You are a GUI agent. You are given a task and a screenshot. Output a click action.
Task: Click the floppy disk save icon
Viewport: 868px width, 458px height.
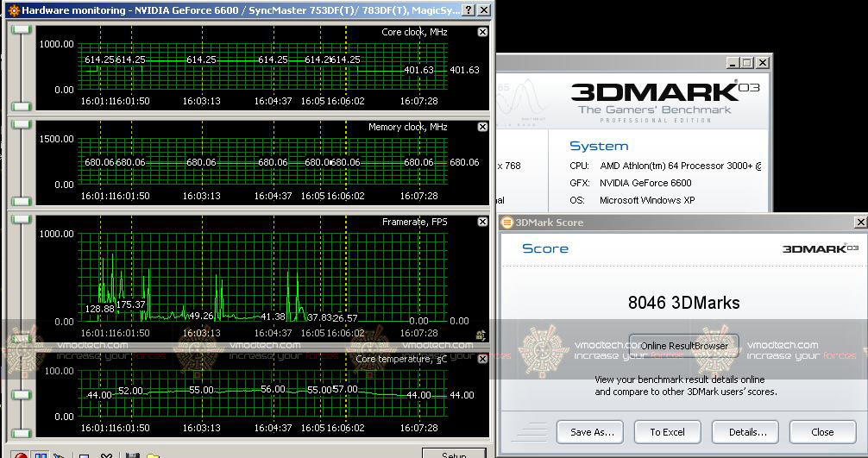[x=132, y=455]
